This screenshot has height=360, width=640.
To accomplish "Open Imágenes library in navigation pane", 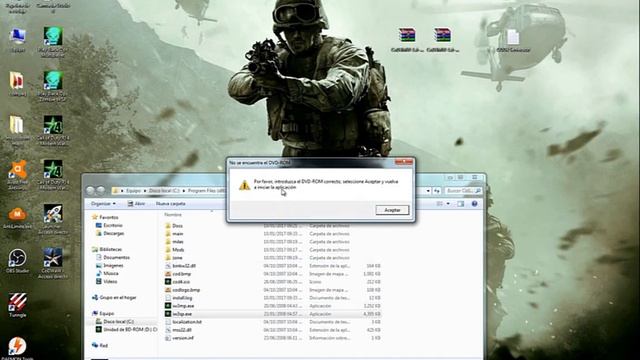I will point(110,265).
